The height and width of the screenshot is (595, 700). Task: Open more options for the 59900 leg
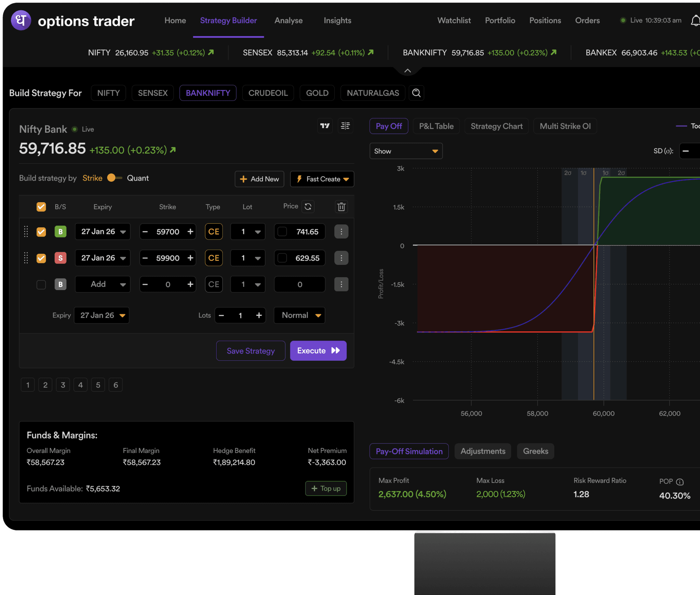[341, 258]
